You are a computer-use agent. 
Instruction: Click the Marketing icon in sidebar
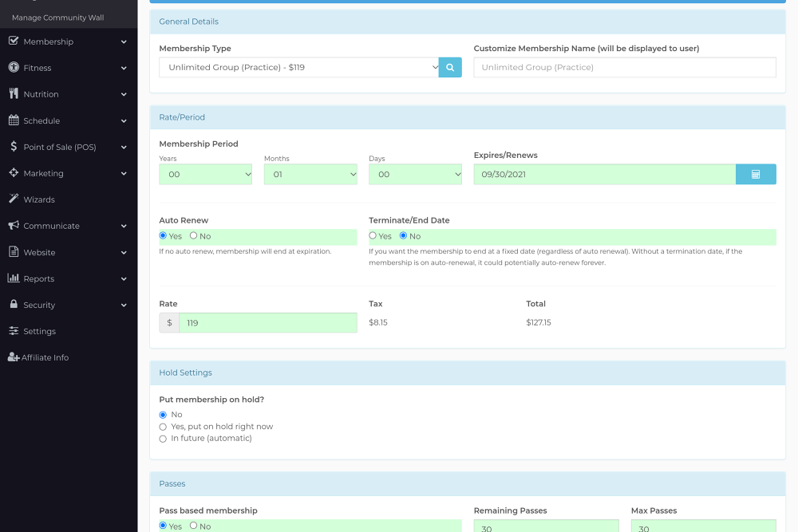coord(14,172)
